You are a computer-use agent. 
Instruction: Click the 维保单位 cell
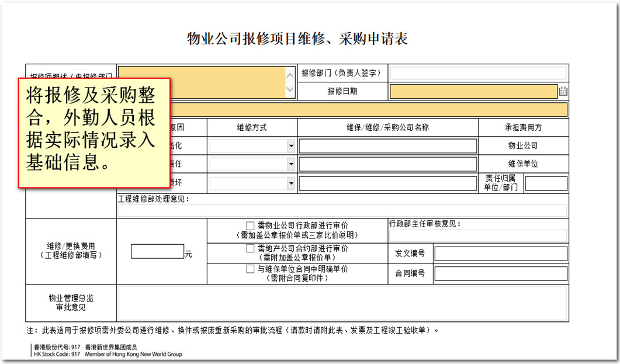point(523,164)
